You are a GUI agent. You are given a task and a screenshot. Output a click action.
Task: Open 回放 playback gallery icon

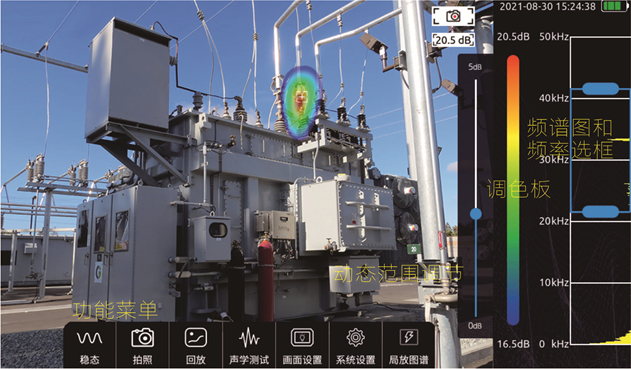196,338
